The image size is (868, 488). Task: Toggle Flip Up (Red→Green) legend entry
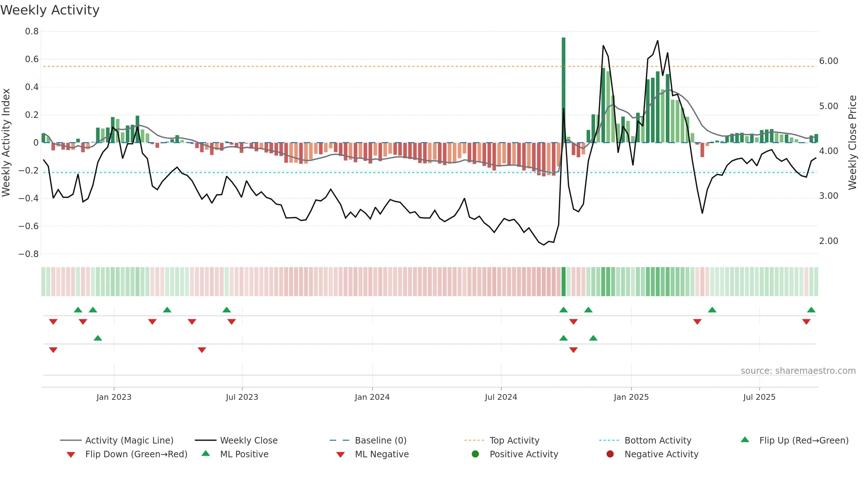click(x=795, y=440)
